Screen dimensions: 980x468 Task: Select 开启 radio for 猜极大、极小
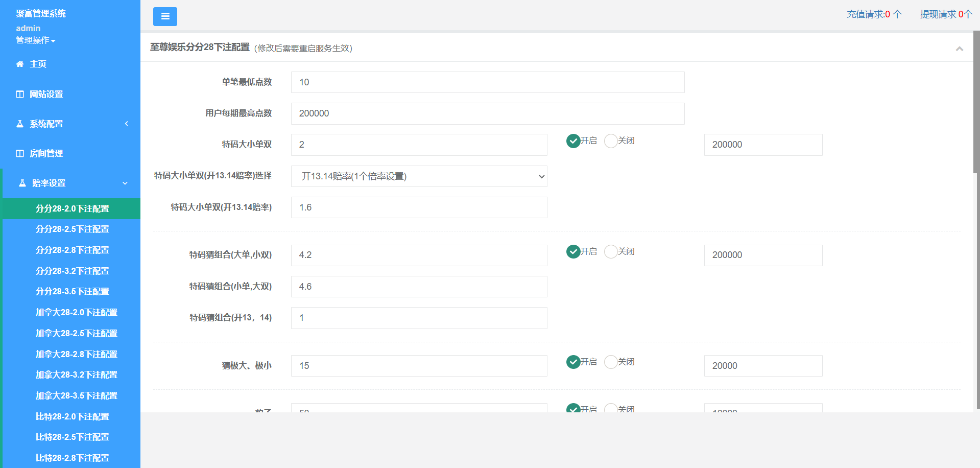[573, 362]
